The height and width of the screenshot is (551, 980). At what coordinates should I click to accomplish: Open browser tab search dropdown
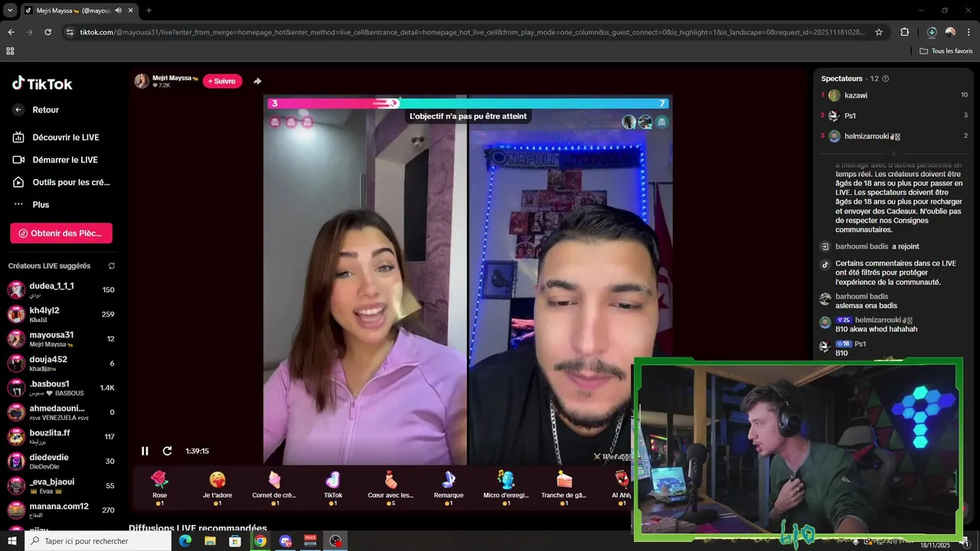(x=10, y=10)
